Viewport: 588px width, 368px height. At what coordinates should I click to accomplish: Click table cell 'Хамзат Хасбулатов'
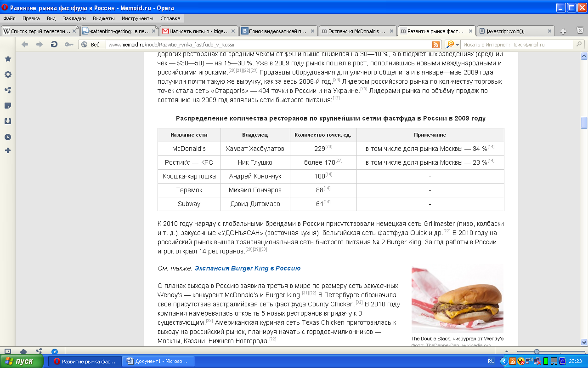click(x=255, y=149)
